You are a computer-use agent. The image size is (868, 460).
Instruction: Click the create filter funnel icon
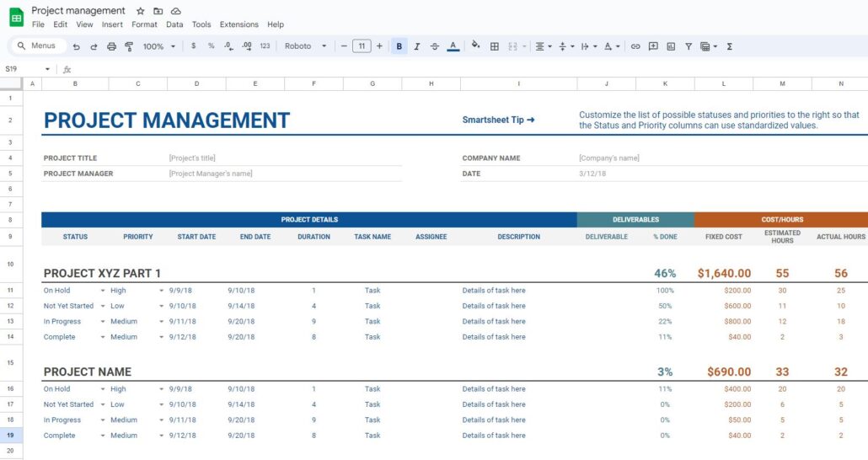coord(689,46)
